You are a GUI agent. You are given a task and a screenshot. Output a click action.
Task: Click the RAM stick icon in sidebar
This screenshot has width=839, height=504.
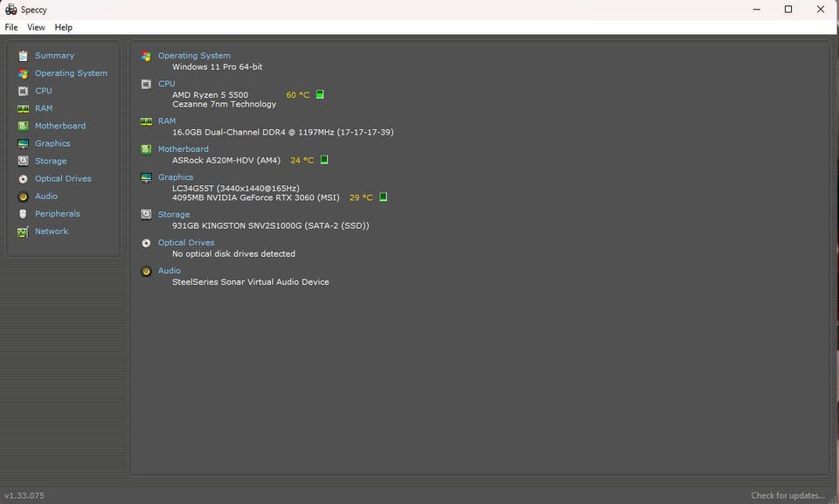[x=23, y=108]
